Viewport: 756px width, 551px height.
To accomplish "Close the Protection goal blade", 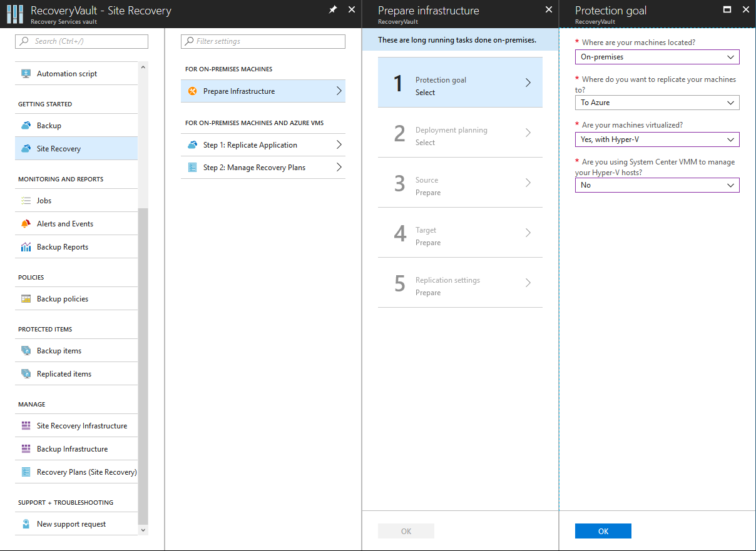I will coord(745,9).
